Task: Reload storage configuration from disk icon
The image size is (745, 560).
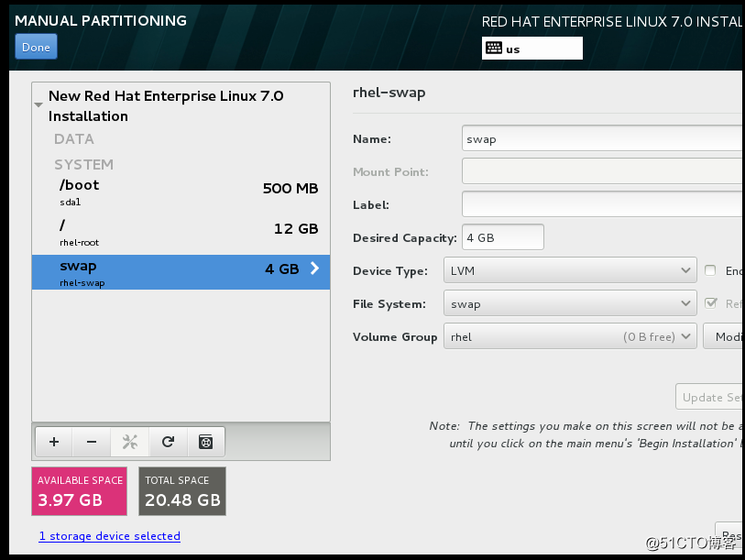Action: pos(168,442)
